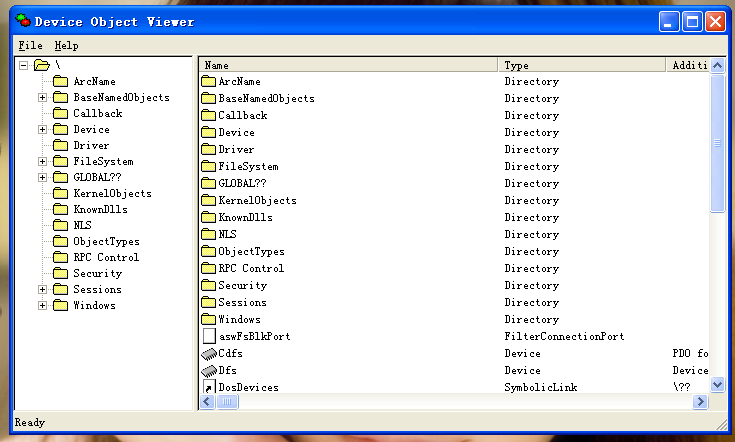Image resolution: width=735 pixels, height=442 pixels.
Task: Click Windows folder icon in list
Action: point(209,319)
